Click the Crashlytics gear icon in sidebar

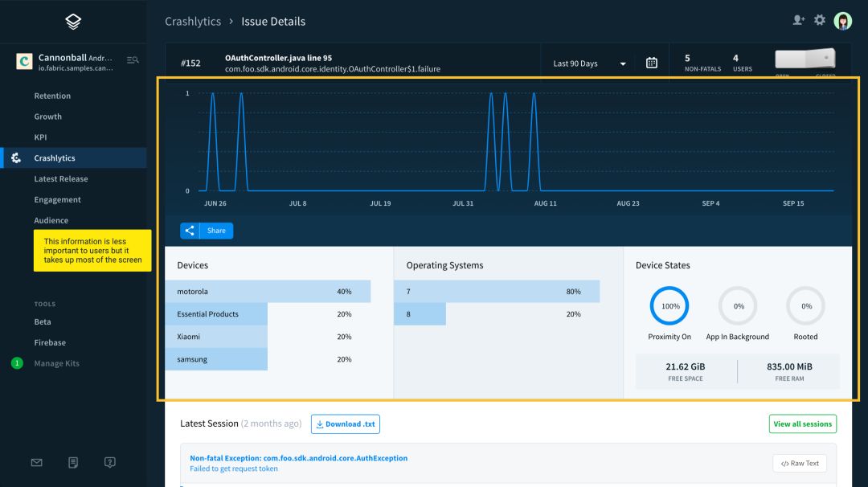point(16,158)
